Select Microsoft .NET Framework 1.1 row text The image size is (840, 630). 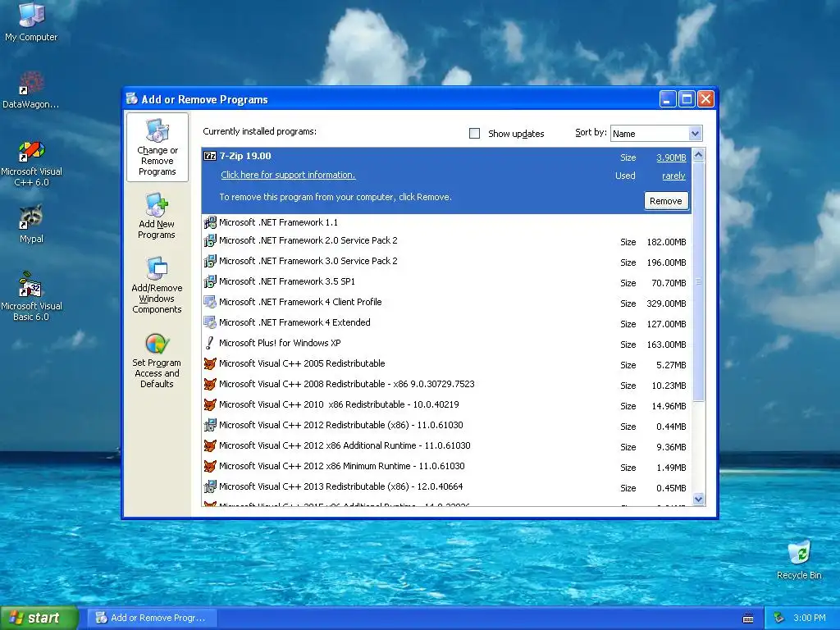(279, 222)
